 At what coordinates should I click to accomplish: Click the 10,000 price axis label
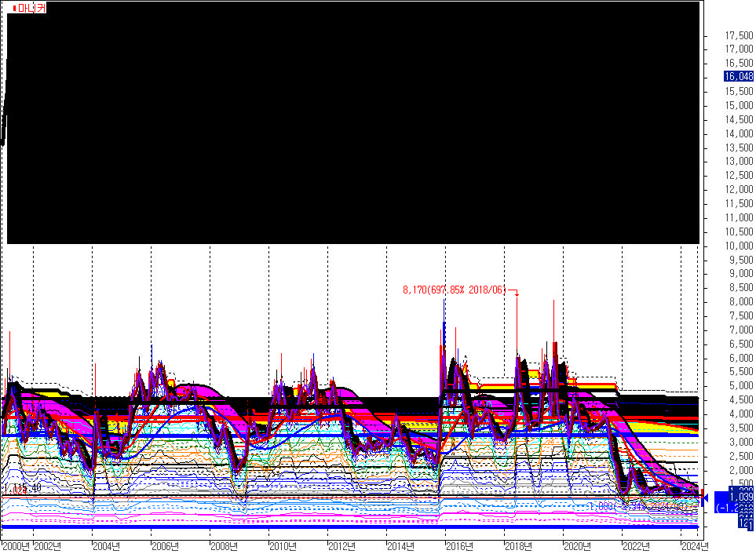pos(740,246)
